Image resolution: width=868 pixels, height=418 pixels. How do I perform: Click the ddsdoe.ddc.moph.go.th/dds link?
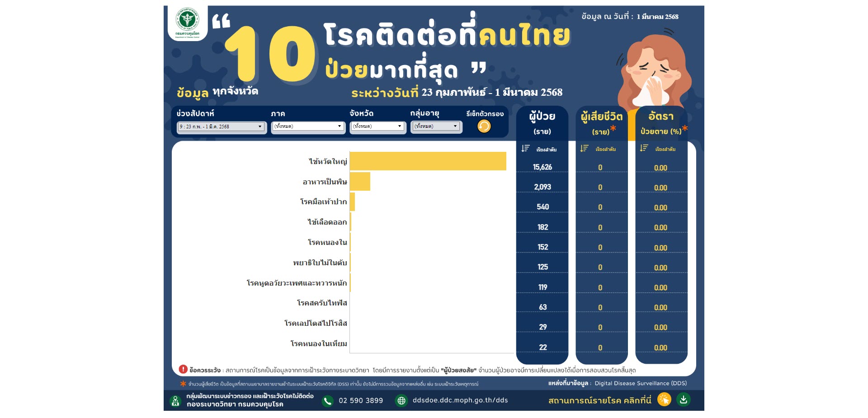pyautogui.click(x=460, y=400)
